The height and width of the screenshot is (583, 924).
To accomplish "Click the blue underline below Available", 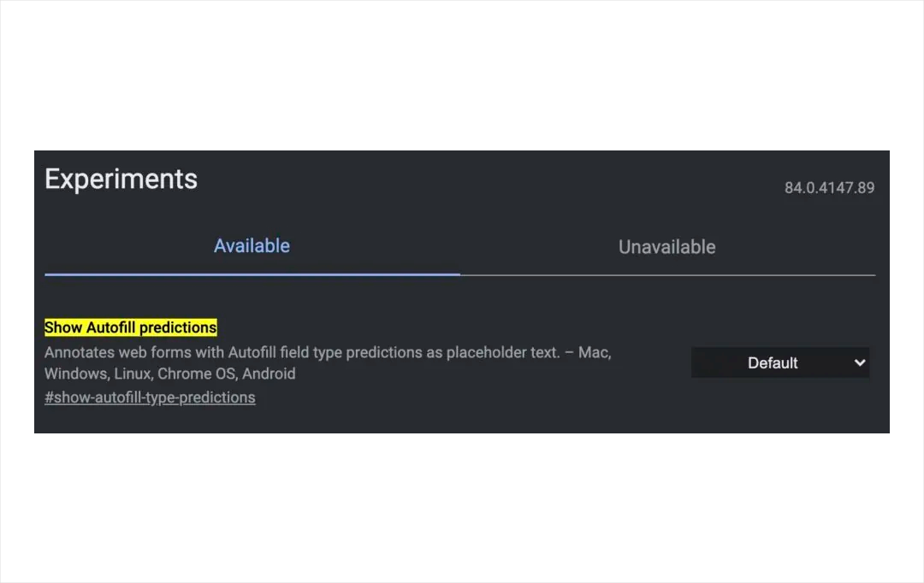I will (252, 274).
